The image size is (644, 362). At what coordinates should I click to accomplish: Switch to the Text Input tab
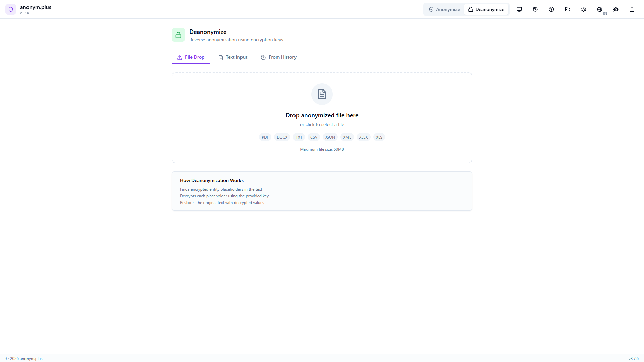pos(233,57)
